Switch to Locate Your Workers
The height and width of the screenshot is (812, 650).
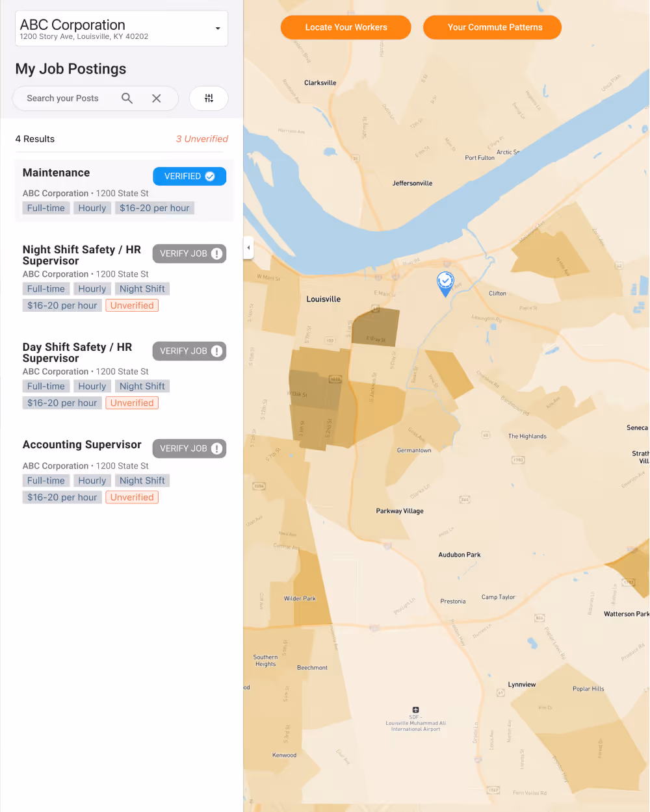coord(345,27)
